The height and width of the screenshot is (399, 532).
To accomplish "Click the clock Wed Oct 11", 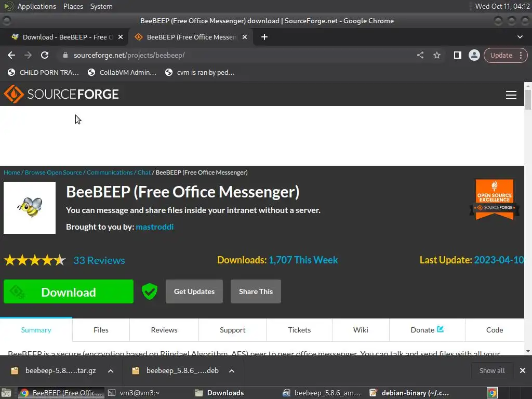I will point(502,6).
